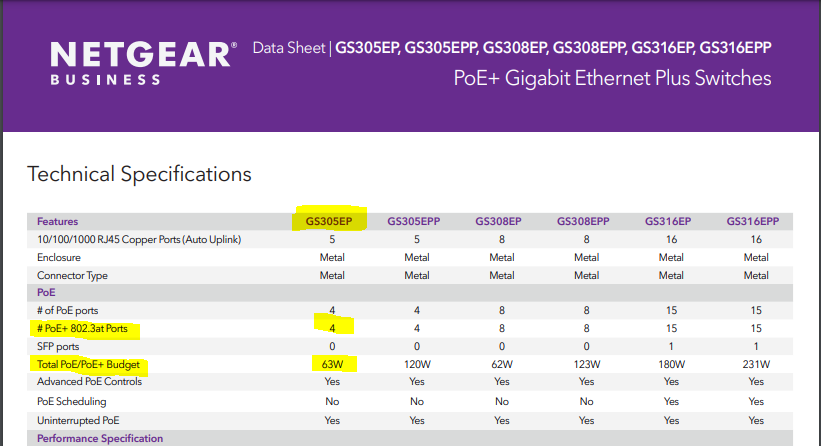The height and width of the screenshot is (446, 821).
Task: Click Advanced PoE Controls 'Yes' for GS308EP
Action: pos(502,382)
